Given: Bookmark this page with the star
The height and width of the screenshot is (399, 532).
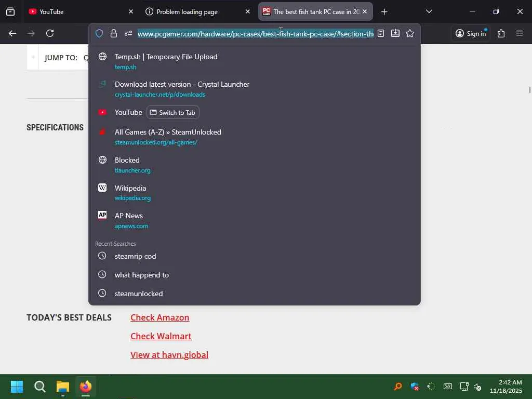Looking at the screenshot, I should coord(410,33).
